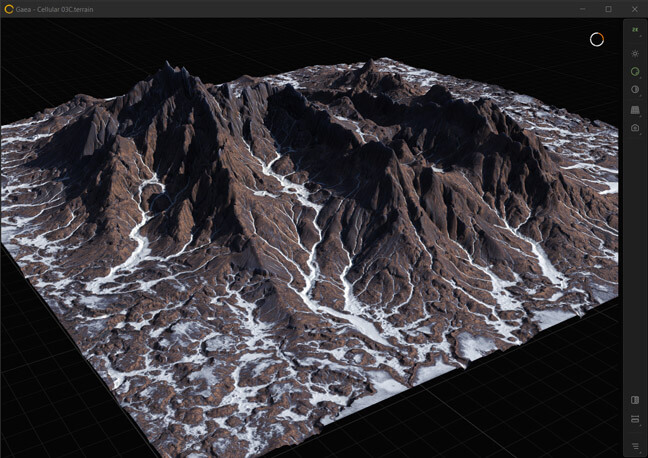Take a viewport screenshot with camera icon
This screenshot has height=458, width=648.
pos(635,128)
